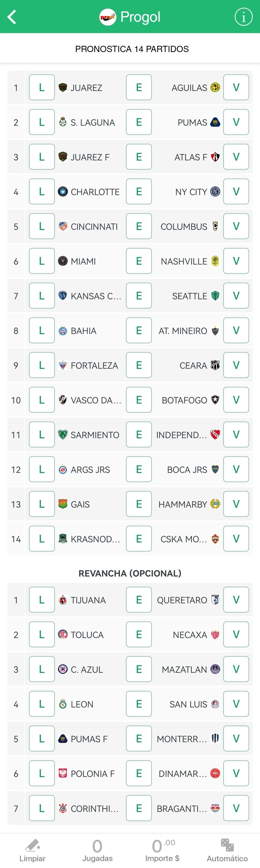
Task: Tap the Aguilas team crest
Action: coord(215,88)
